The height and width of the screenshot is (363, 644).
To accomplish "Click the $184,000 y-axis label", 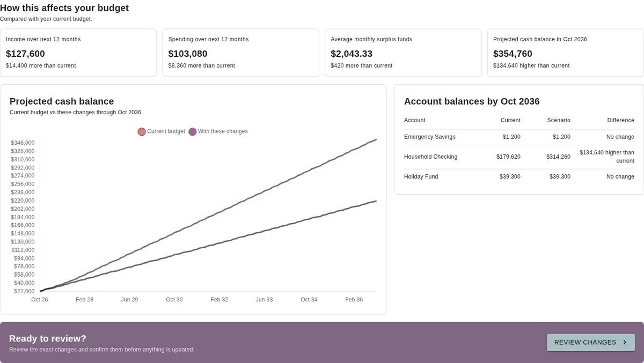I will [x=23, y=217].
